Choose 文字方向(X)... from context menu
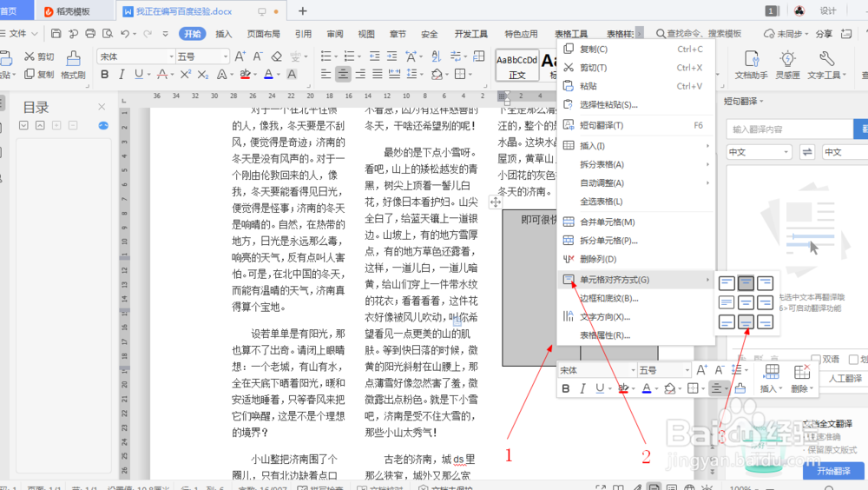 [636, 317]
